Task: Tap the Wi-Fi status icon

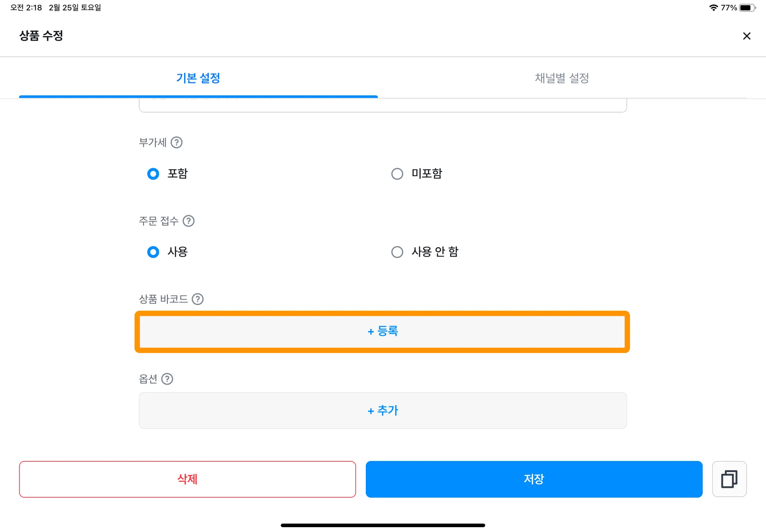Action: point(713,8)
